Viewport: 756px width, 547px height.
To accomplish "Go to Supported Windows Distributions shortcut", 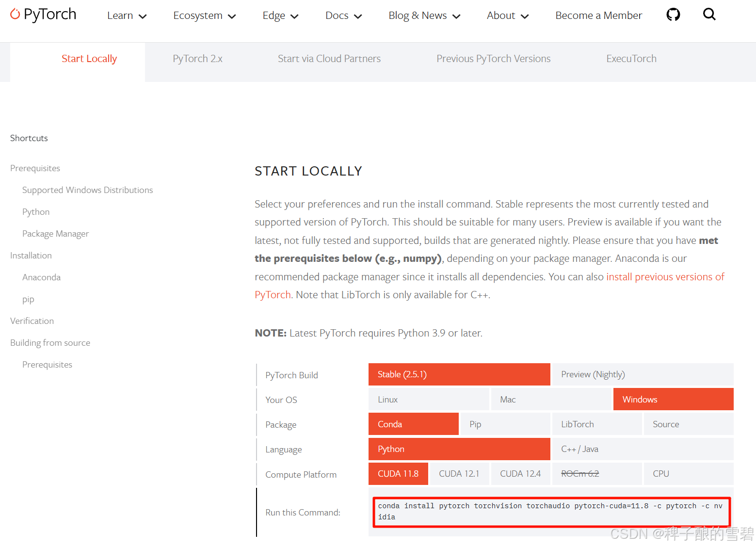I will pyautogui.click(x=87, y=190).
